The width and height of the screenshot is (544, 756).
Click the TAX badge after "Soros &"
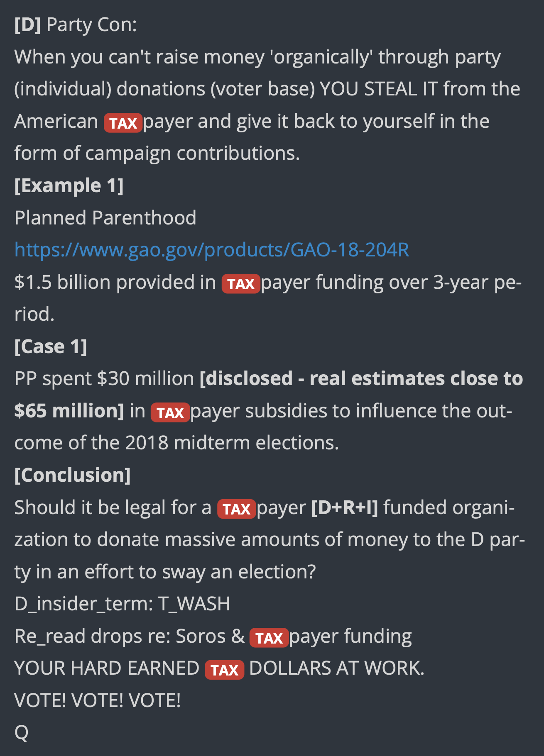click(269, 638)
